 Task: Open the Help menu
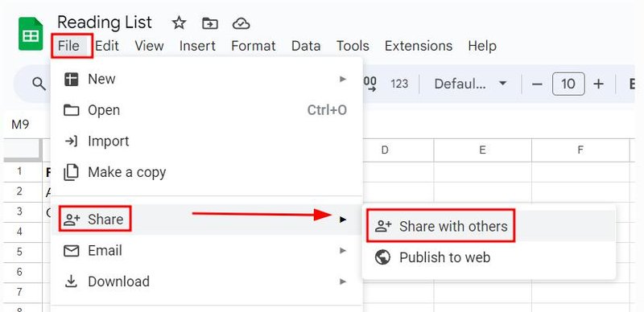click(482, 46)
